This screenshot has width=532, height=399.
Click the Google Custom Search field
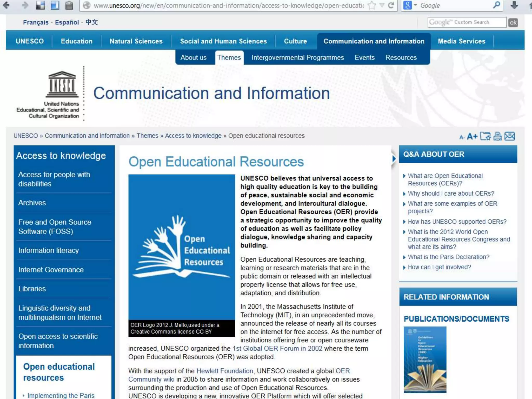467,22
